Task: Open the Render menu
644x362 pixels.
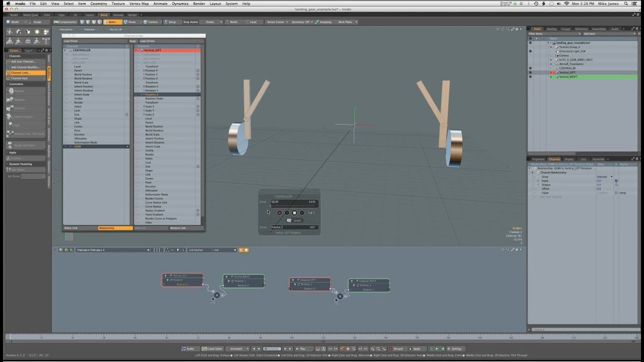Action: pyautogui.click(x=199, y=4)
